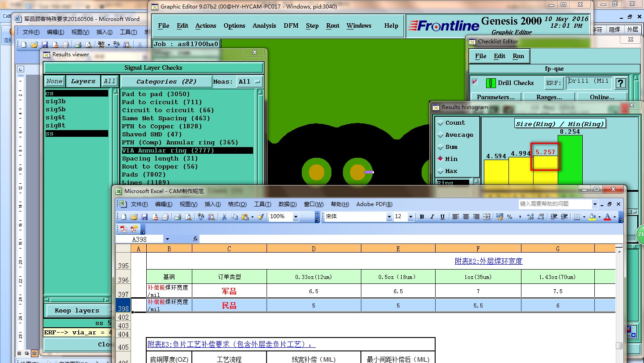644x363 pixels.
Task: Open the 插入(I) menu in Word window
Action: click(105, 32)
